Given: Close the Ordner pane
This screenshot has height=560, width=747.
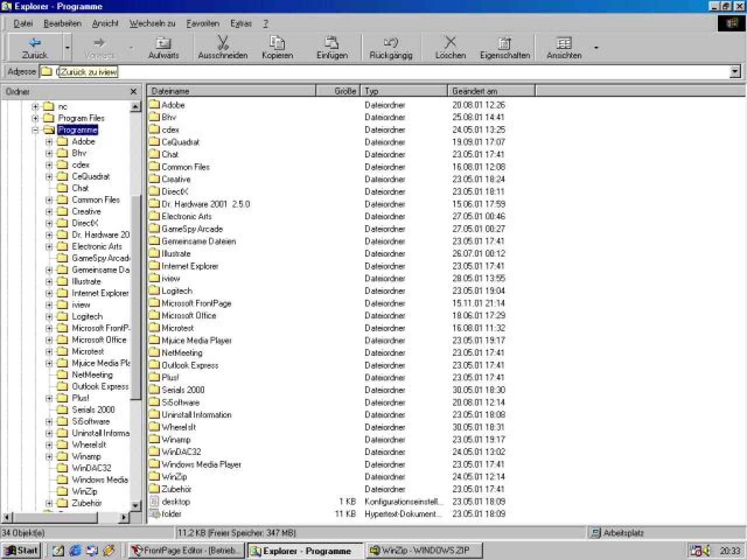Looking at the screenshot, I should 133,92.
